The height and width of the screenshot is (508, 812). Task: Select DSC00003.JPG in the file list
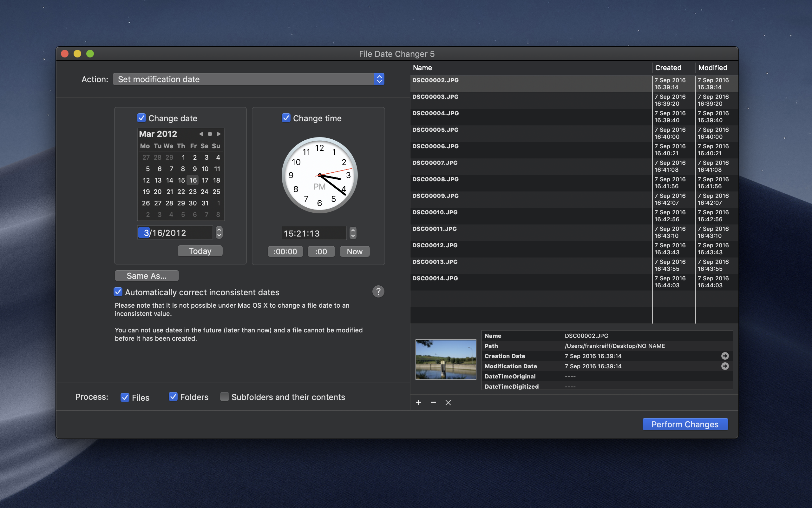click(x=574, y=100)
